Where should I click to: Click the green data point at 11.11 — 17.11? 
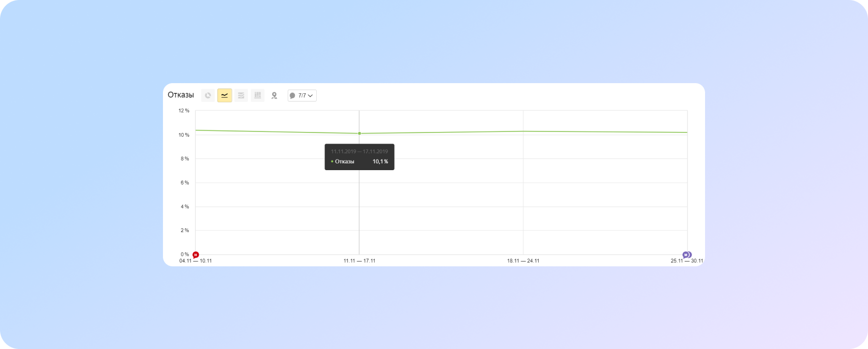[359, 133]
